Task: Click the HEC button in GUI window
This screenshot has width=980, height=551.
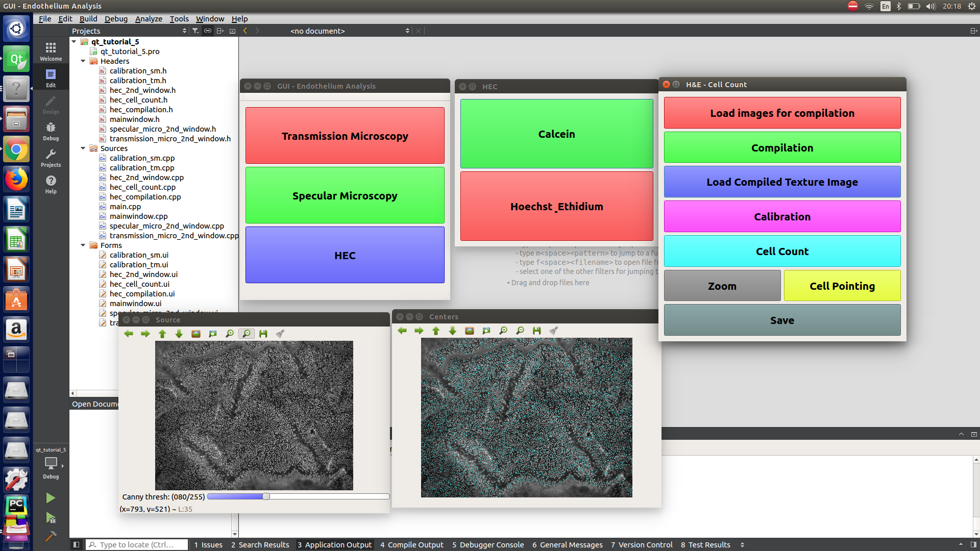Action: coord(345,255)
